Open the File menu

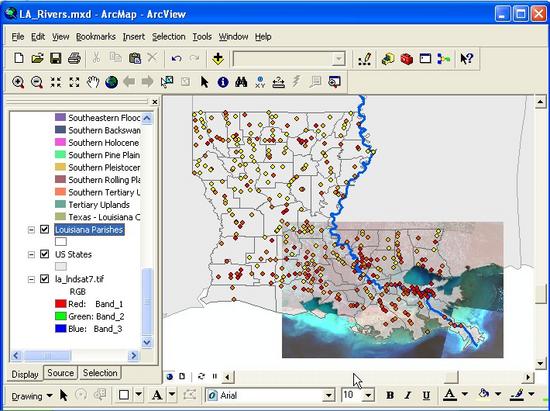click(18, 36)
